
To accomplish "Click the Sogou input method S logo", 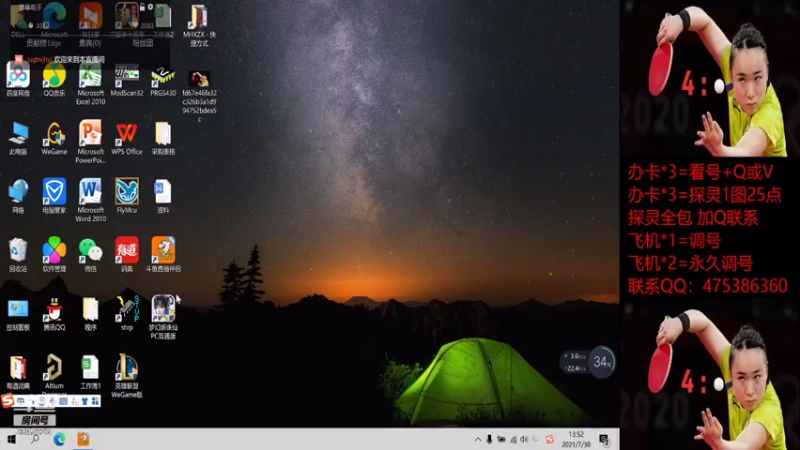I will [x=8, y=401].
